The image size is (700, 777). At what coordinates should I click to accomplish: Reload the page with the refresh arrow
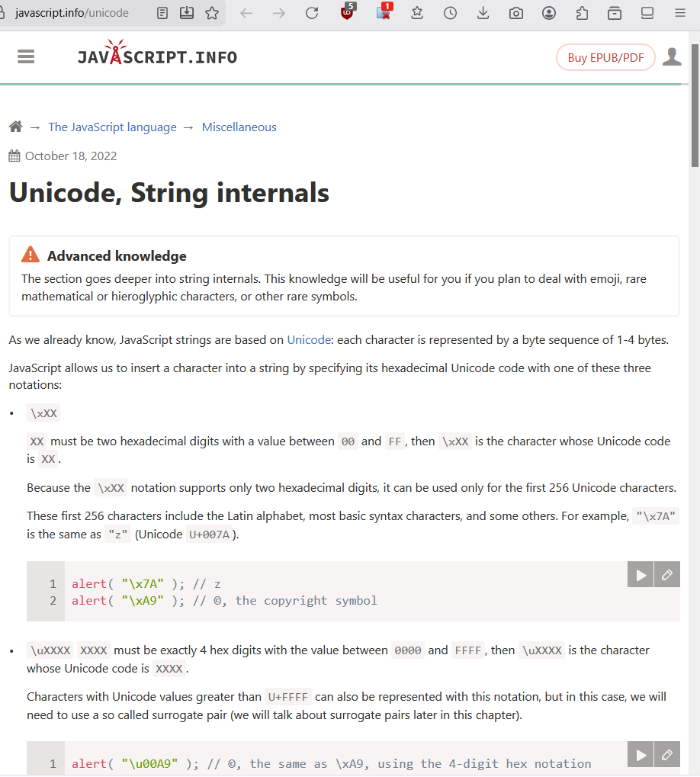(312, 13)
